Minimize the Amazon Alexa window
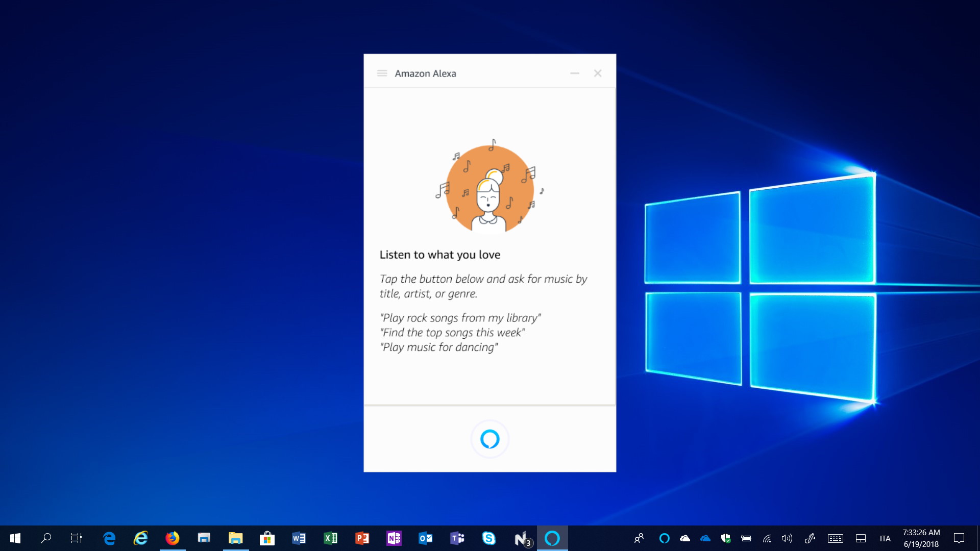The width and height of the screenshot is (980, 551). tap(575, 73)
